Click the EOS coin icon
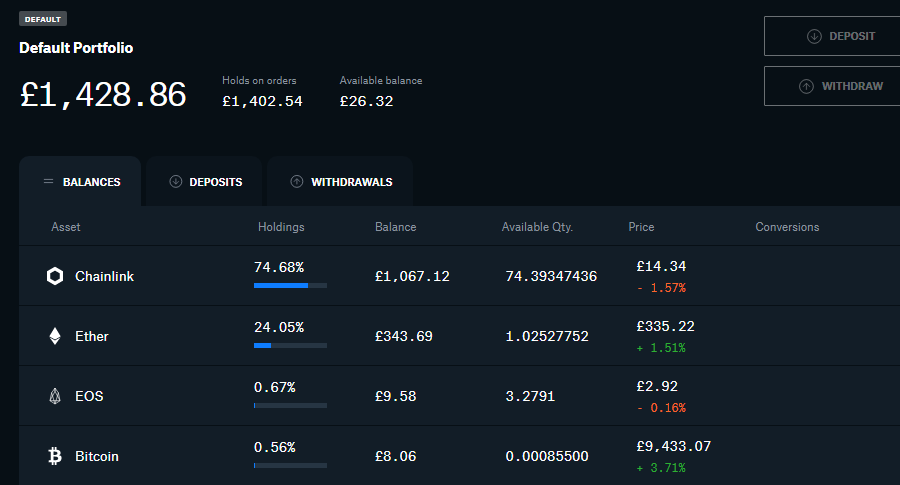The image size is (900, 485). click(x=55, y=396)
